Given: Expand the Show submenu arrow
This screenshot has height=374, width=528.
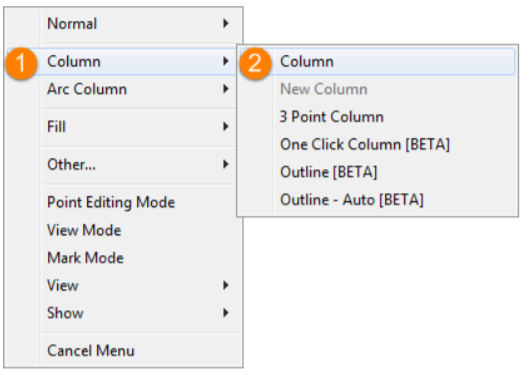Looking at the screenshot, I should tap(226, 313).
